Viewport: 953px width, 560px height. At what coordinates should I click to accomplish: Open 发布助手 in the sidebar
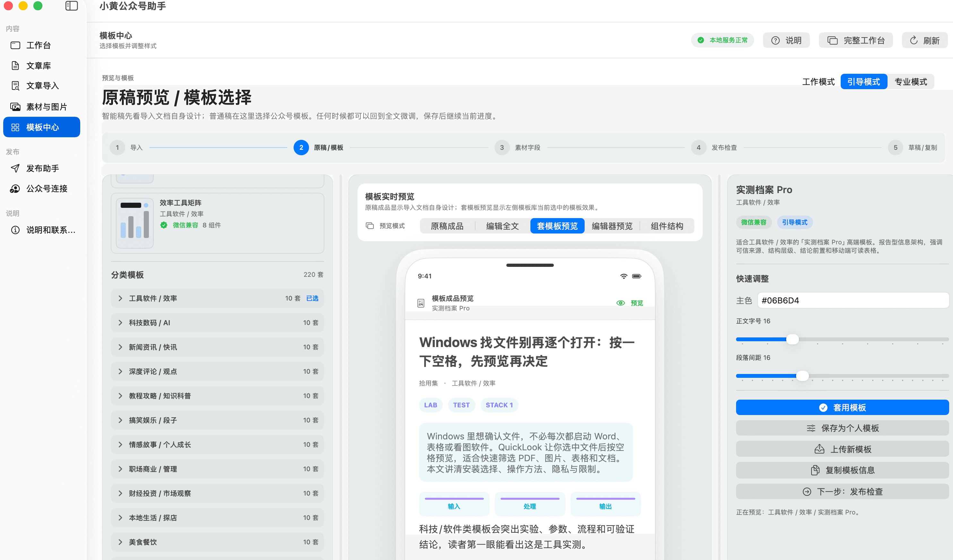pos(42,168)
